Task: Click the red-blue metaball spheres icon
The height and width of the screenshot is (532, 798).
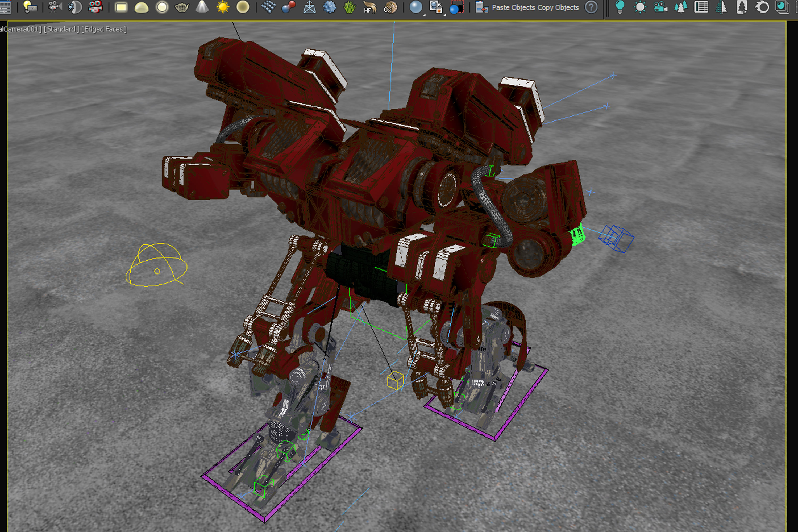Action: pos(289,7)
